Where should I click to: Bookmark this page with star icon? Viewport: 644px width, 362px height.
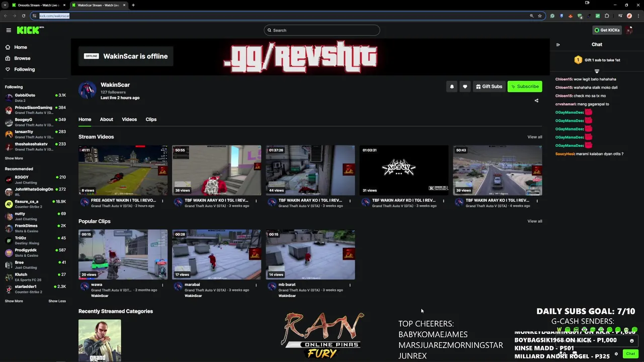pyautogui.click(x=540, y=16)
